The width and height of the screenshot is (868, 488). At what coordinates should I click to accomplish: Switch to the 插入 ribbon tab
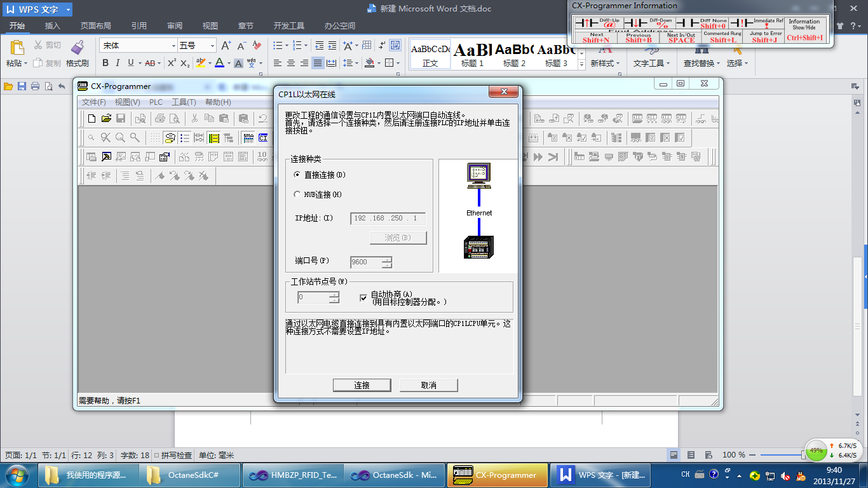coord(53,26)
